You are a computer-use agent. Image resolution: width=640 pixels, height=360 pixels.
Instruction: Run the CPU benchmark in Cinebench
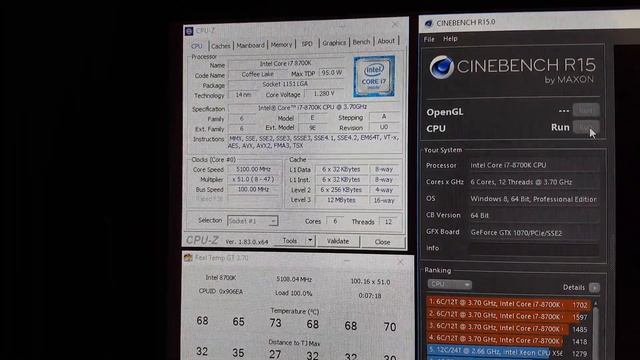click(x=586, y=127)
